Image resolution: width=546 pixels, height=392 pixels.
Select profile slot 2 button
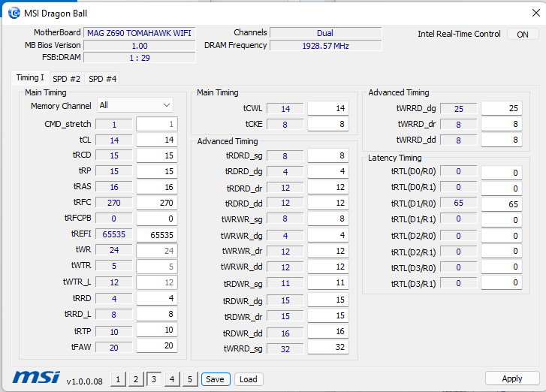[x=136, y=379]
